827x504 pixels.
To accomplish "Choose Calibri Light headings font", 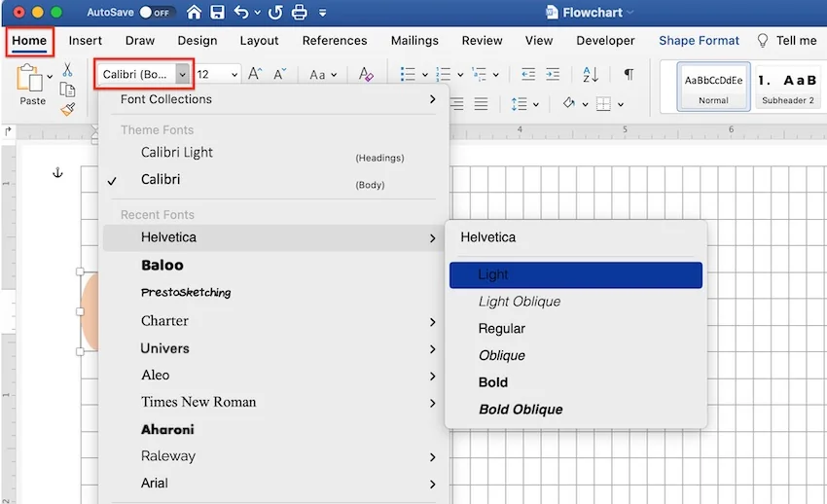I will 273,153.
